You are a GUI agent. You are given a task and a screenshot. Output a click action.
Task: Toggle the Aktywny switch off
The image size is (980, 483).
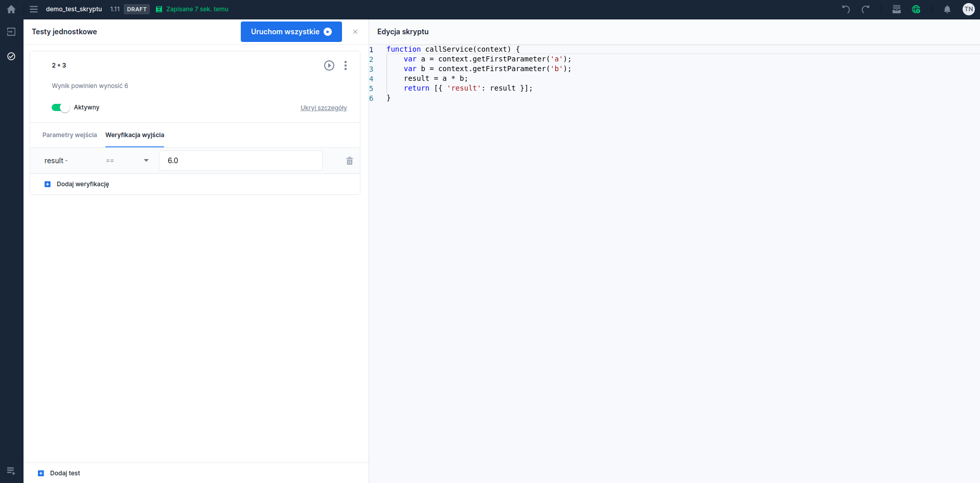tap(60, 107)
